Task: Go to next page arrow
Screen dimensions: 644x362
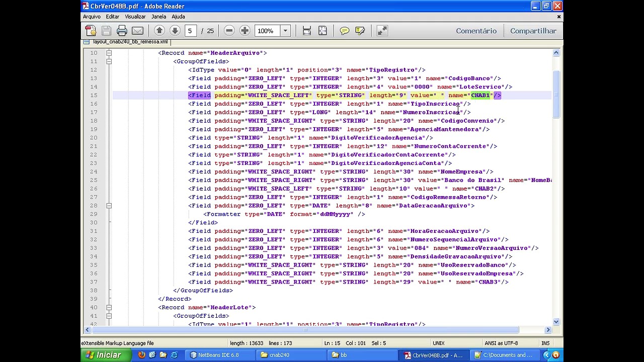Action: [175, 31]
